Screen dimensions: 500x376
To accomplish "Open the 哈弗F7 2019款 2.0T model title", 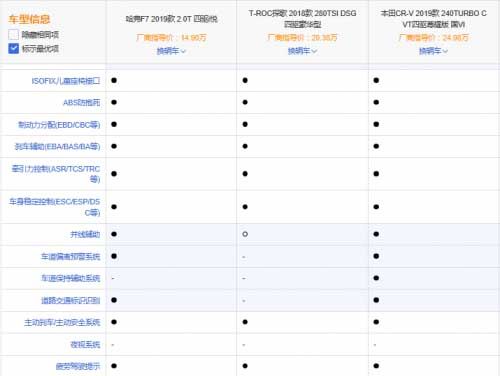I will pyautogui.click(x=171, y=19).
